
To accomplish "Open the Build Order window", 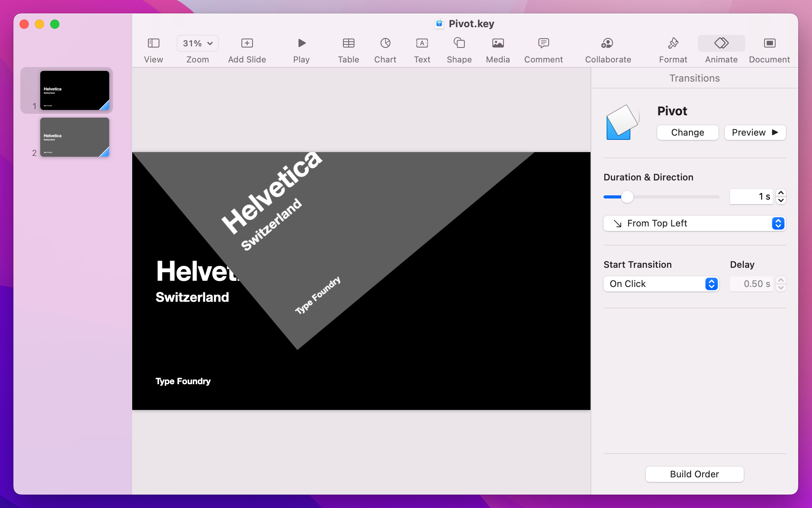I will pyautogui.click(x=694, y=474).
